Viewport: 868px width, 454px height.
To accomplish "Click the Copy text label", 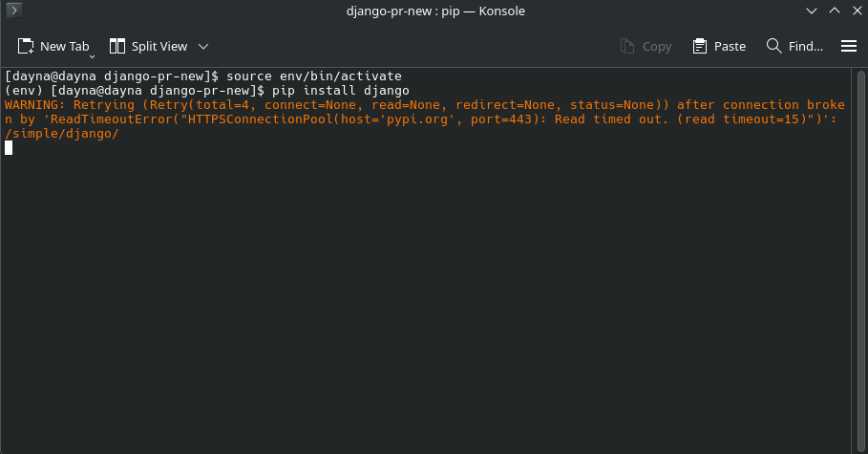I will [657, 46].
